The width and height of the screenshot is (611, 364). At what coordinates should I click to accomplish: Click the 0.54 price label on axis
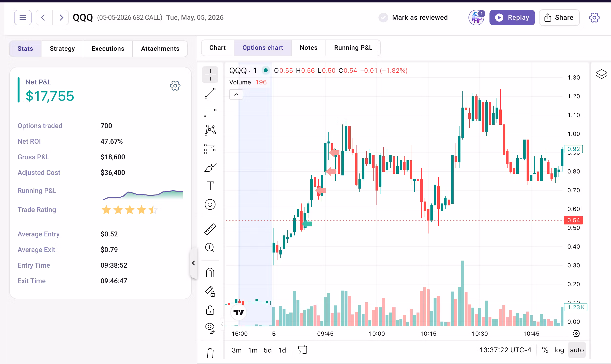pyautogui.click(x=573, y=220)
